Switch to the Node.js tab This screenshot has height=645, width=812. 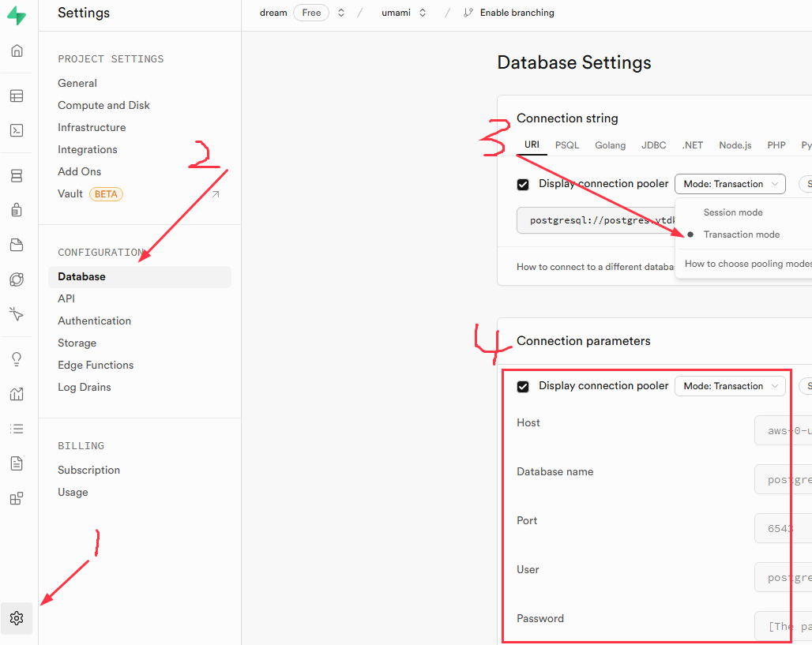[735, 145]
